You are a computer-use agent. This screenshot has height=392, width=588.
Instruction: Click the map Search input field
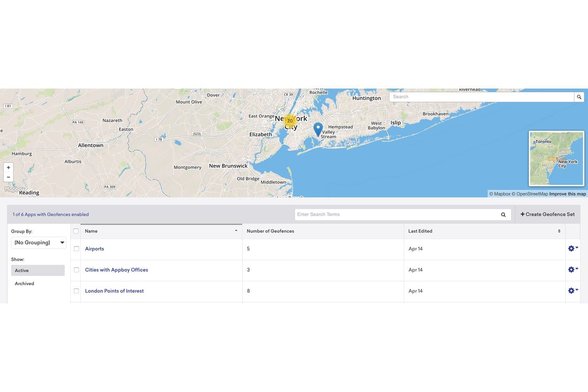(x=482, y=97)
